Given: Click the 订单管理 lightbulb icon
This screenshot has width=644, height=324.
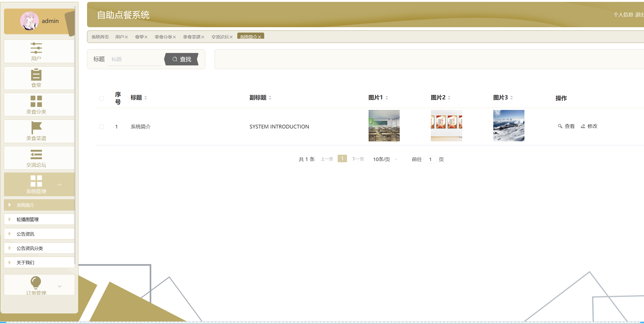Looking at the screenshot, I should tap(36, 282).
